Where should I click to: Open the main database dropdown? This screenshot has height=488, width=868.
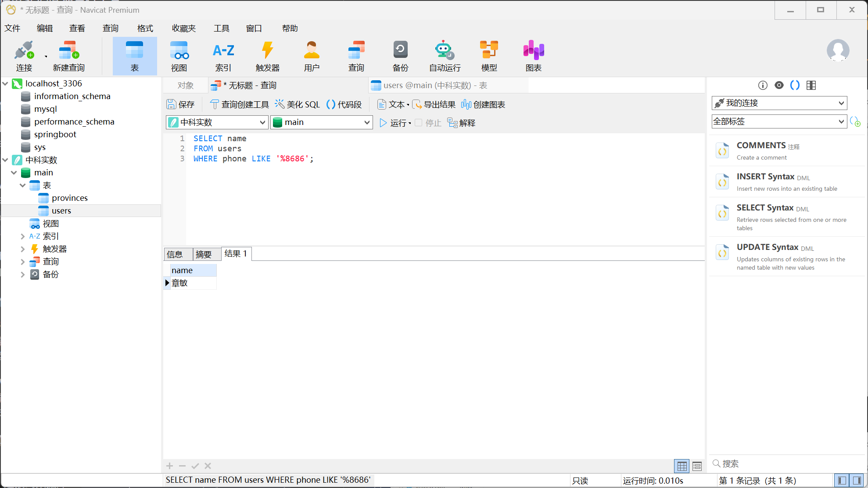pos(367,123)
